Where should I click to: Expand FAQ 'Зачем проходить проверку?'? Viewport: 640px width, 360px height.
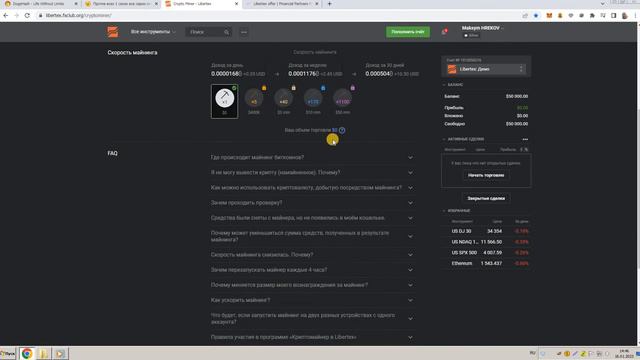click(312, 203)
